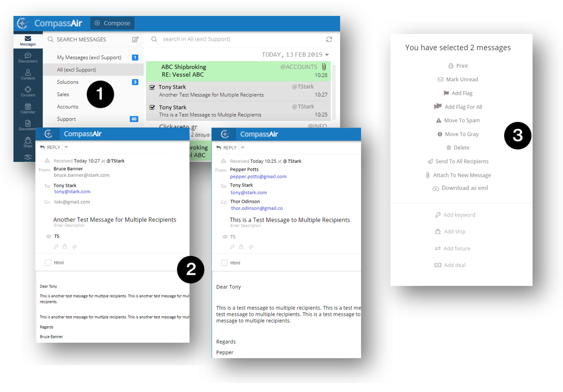This screenshot has width=563, height=392.
Task: Toggle the eye icon beside TS in Pepper Potts' message
Action: (x=225, y=237)
